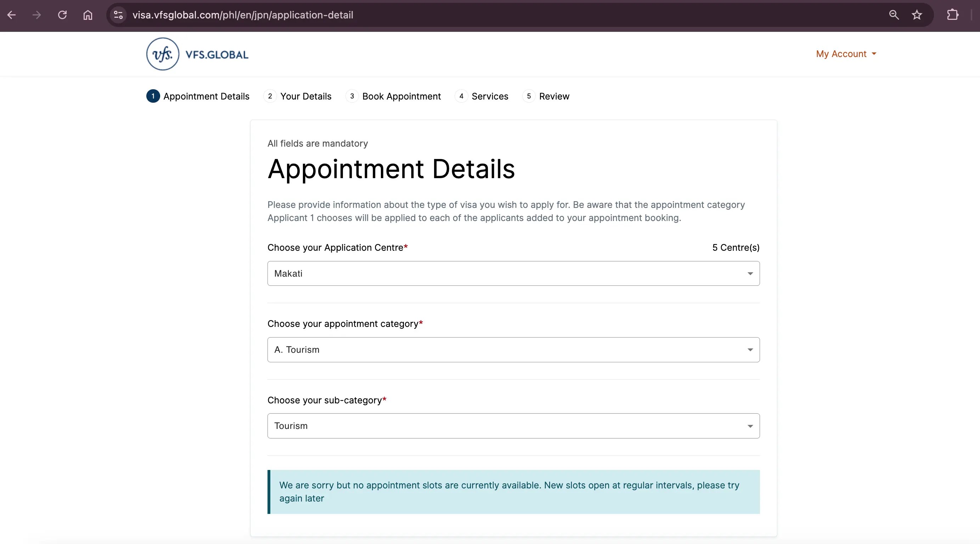Click the URL address bar text
Screen dimensions: 980x544
pyautogui.click(x=243, y=15)
